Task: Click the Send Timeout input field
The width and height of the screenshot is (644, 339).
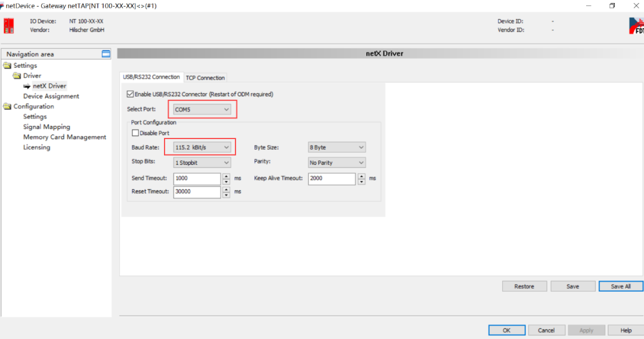Action: (x=197, y=178)
